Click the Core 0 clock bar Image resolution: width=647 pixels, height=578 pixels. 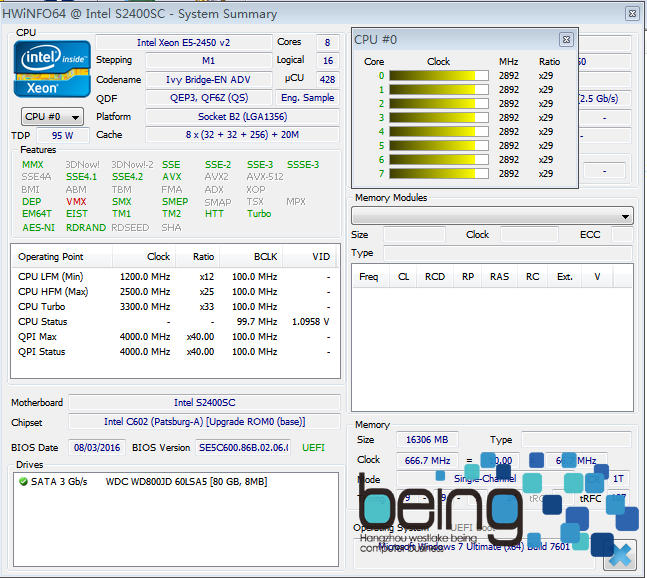coord(439,75)
